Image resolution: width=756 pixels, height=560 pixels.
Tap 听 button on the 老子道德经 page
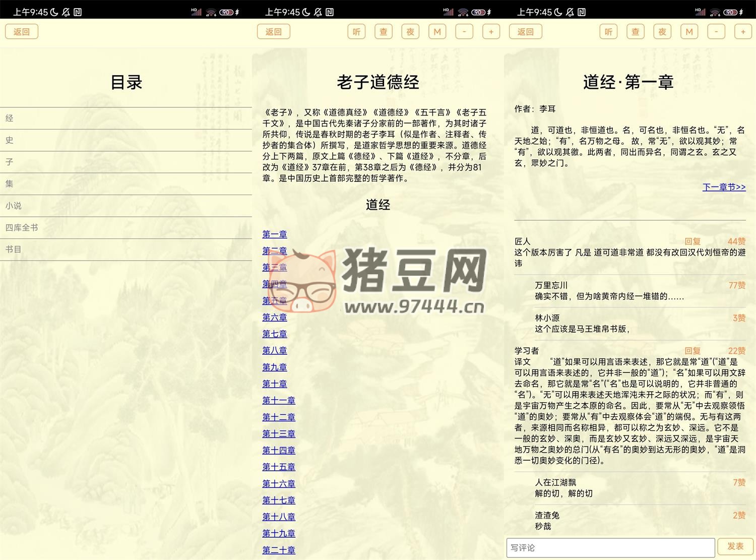(x=356, y=32)
